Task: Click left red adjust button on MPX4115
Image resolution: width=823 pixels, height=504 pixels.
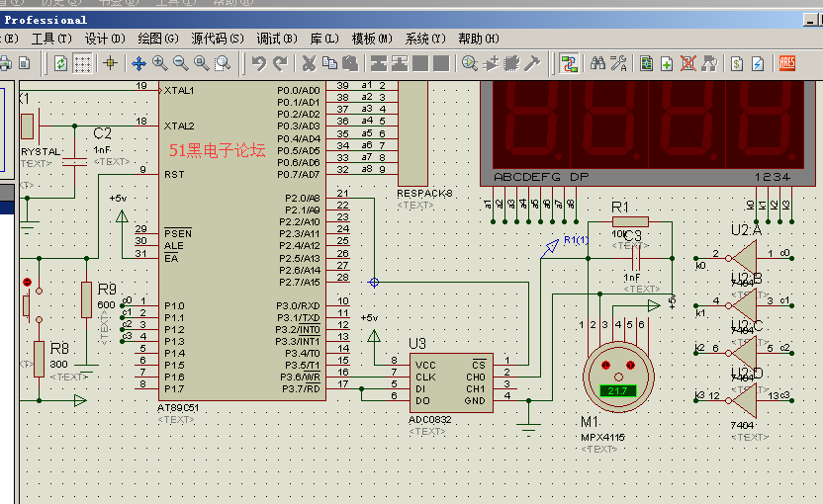Action: click(x=605, y=365)
